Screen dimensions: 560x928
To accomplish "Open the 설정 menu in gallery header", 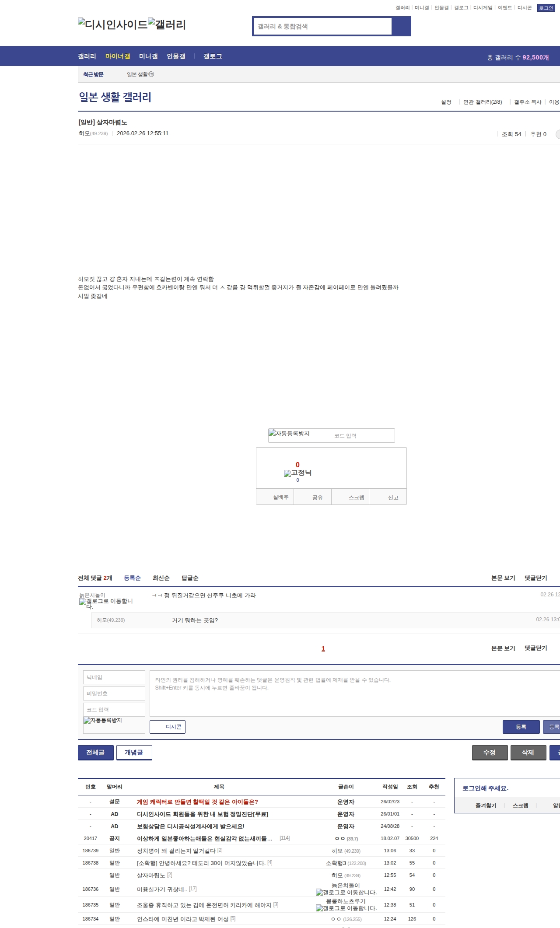I will 446,102.
